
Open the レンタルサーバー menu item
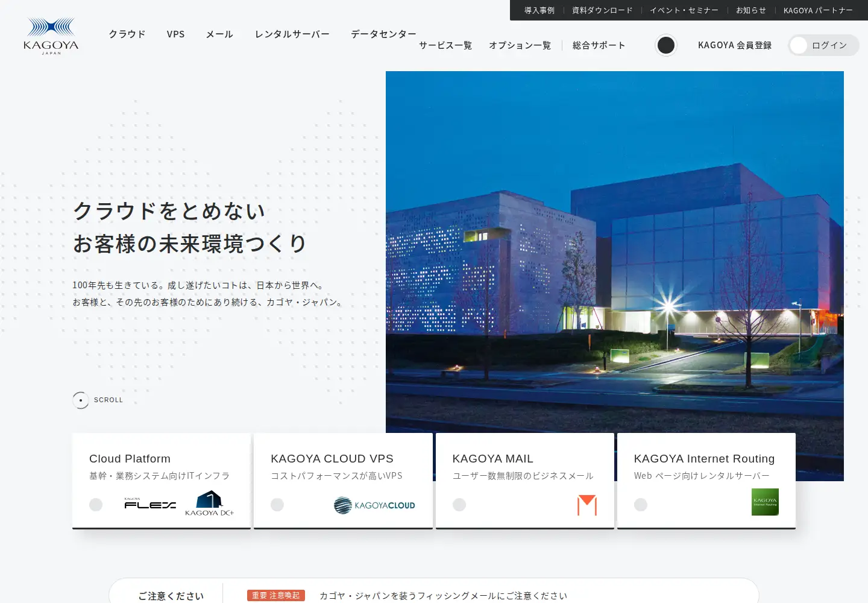pyautogui.click(x=292, y=34)
